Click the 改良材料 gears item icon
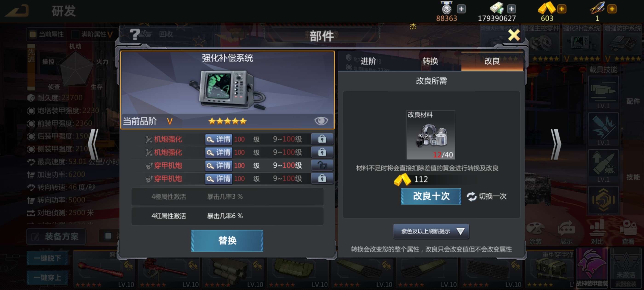 tap(431, 135)
